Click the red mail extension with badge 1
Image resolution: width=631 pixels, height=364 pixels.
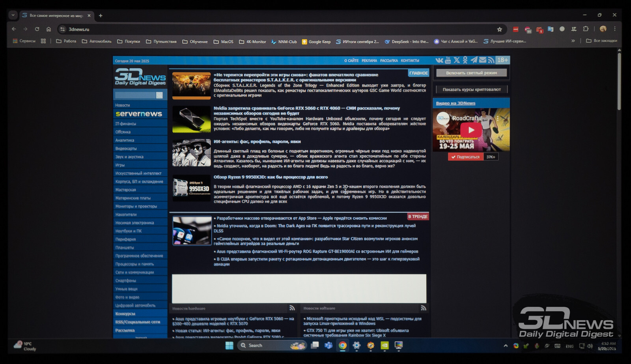point(539,30)
